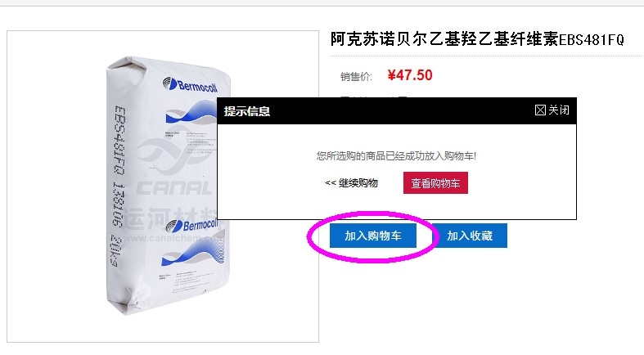The image size is (644, 355).
Task: Click the boxed X close icon in dialog
Action: 540,110
